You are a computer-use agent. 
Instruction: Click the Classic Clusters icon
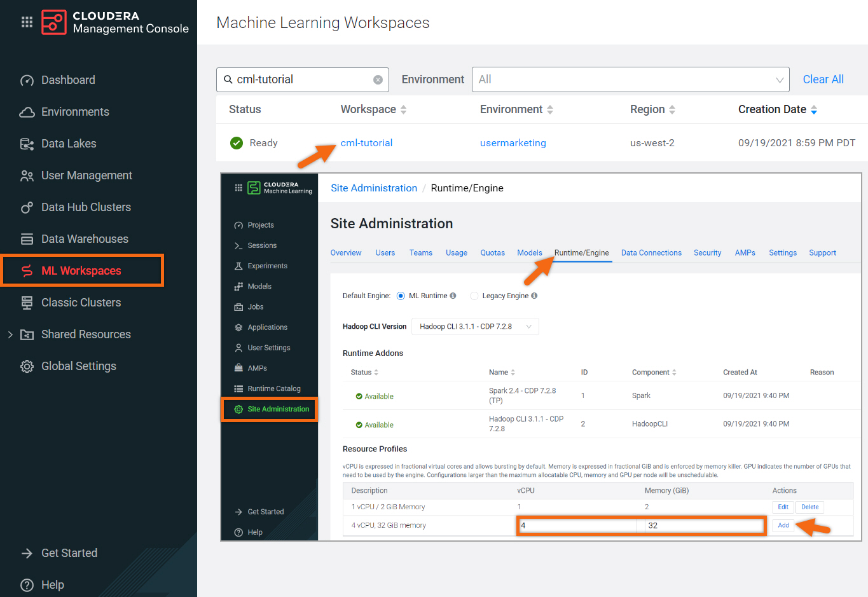coord(27,303)
